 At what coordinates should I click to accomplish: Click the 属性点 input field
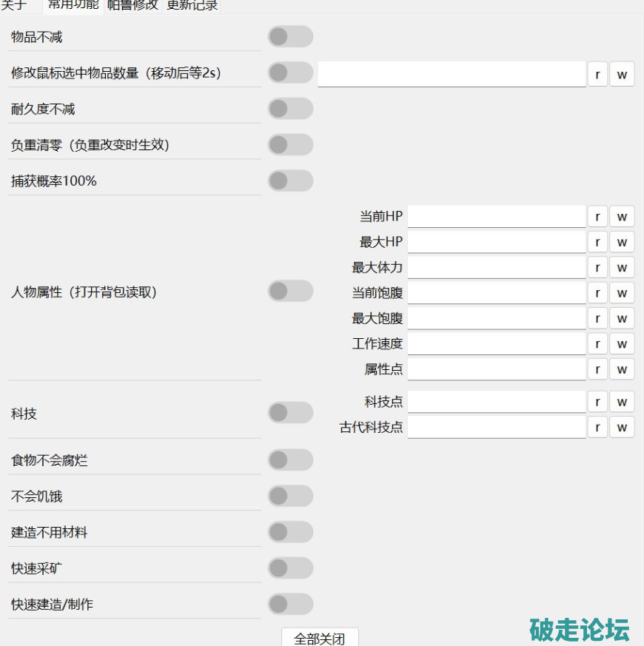point(496,369)
